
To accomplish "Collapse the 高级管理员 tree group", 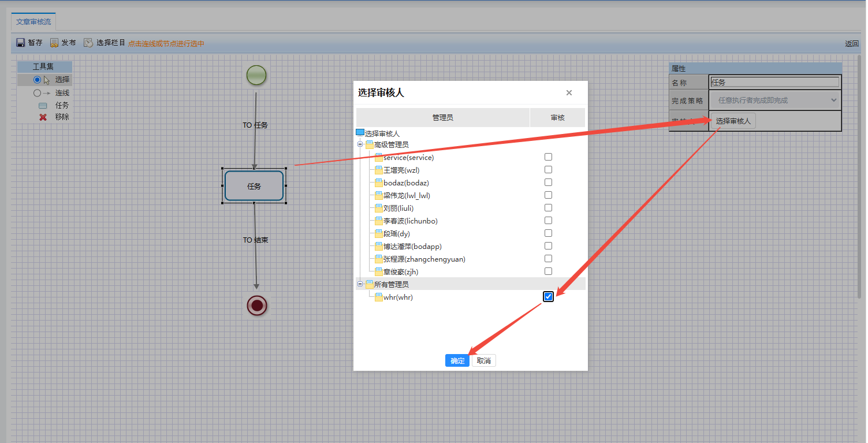I will [360, 144].
